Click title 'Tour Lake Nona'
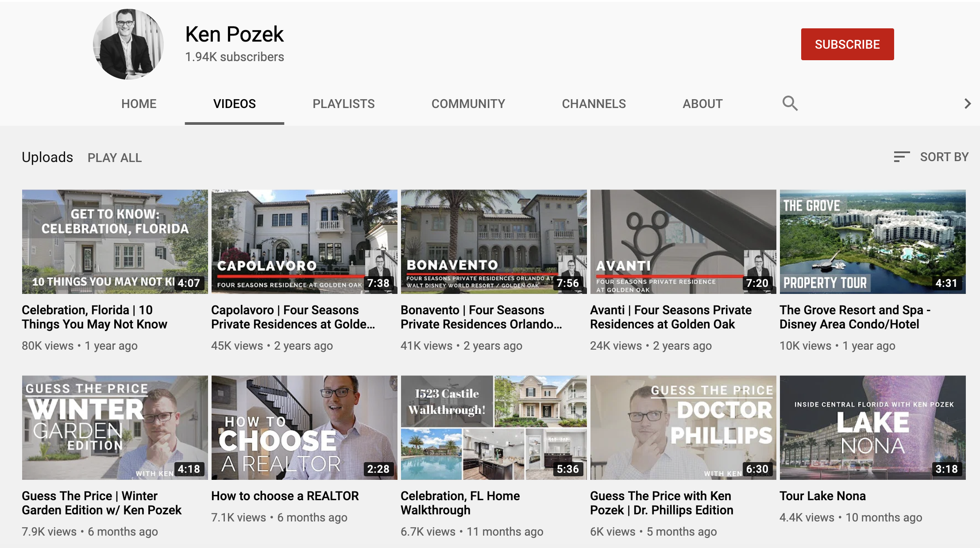Viewport: 980px width, 548px height. (822, 496)
